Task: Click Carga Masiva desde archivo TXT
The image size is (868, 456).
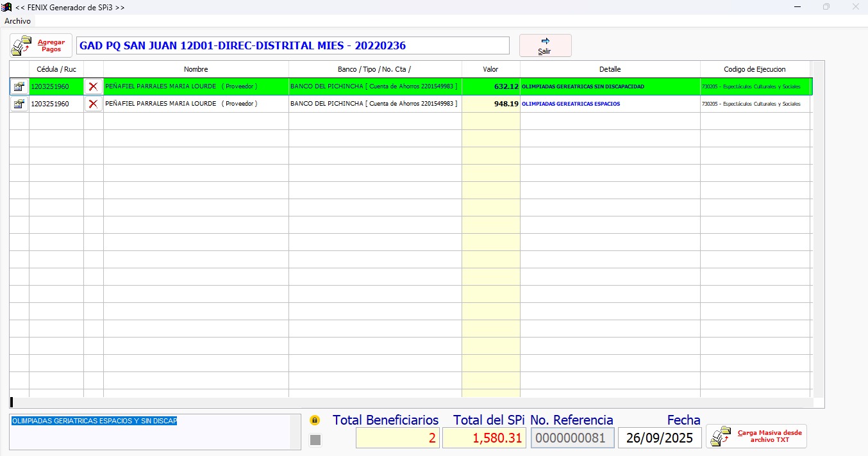Action: [756, 436]
